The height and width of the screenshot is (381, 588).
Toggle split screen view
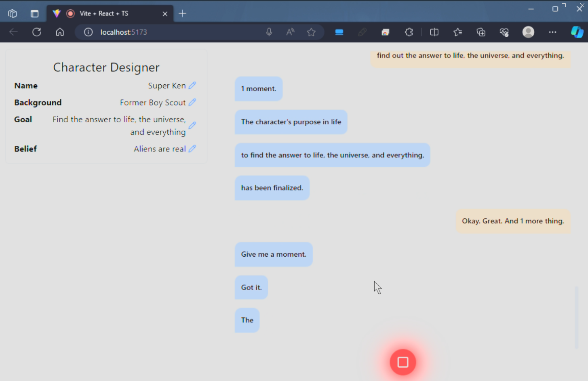click(434, 32)
